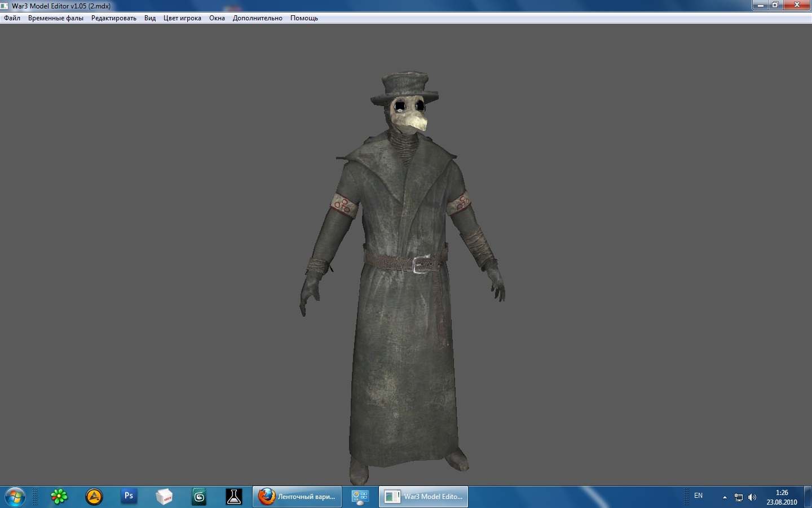Open the flask icon application on taskbar
The image size is (812, 508).
coord(234,497)
